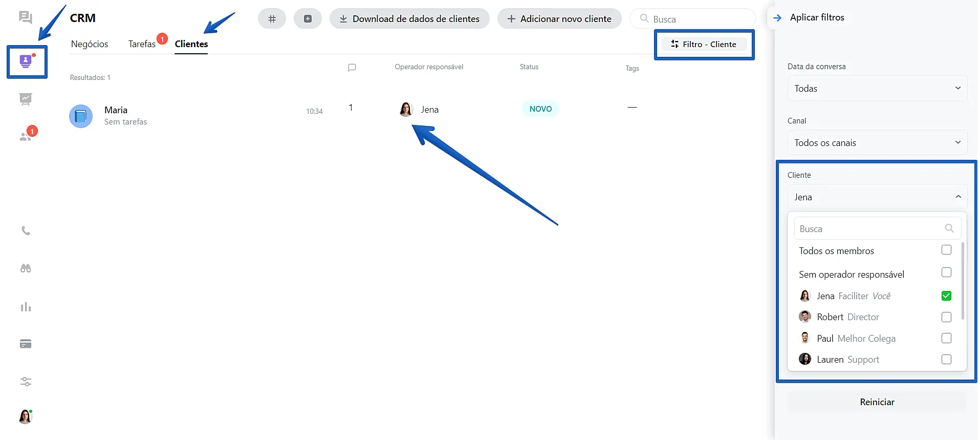
Task: Click the NOVO status badge for Maria
Action: [540, 109]
